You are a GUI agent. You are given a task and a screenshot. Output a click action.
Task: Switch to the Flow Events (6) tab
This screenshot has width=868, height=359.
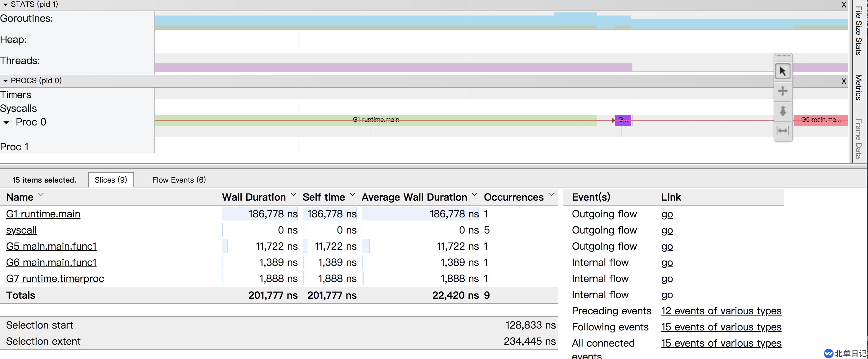pos(179,180)
